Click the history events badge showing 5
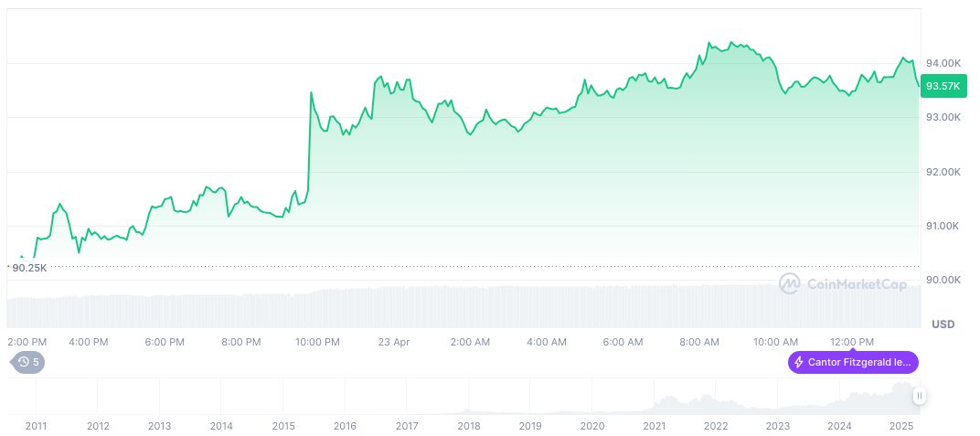The image size is (980, 436). [x=27, y=362]
